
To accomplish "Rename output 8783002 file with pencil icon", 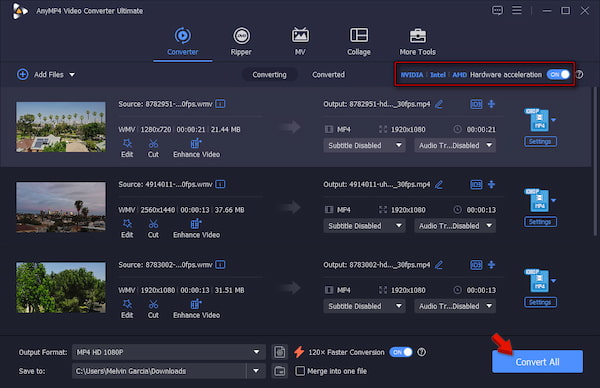I will click(439, 265).
